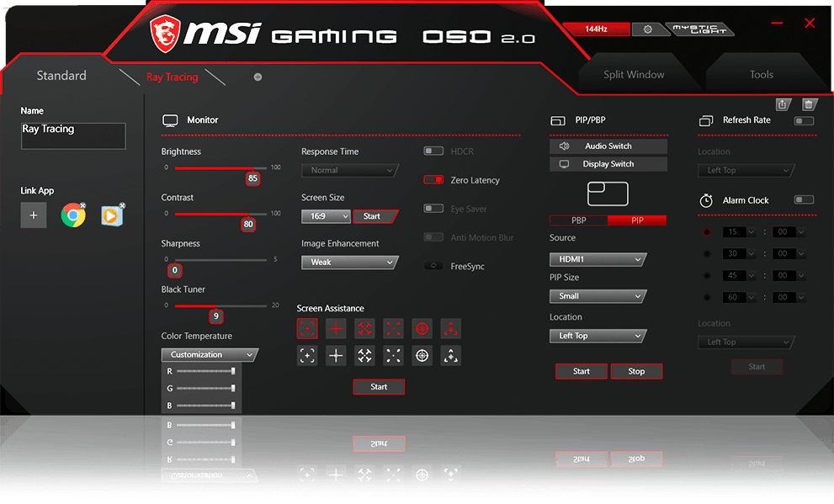This screenshot has width=834, height=504.
Task: Open Mystic Light control
Action: 700,29
